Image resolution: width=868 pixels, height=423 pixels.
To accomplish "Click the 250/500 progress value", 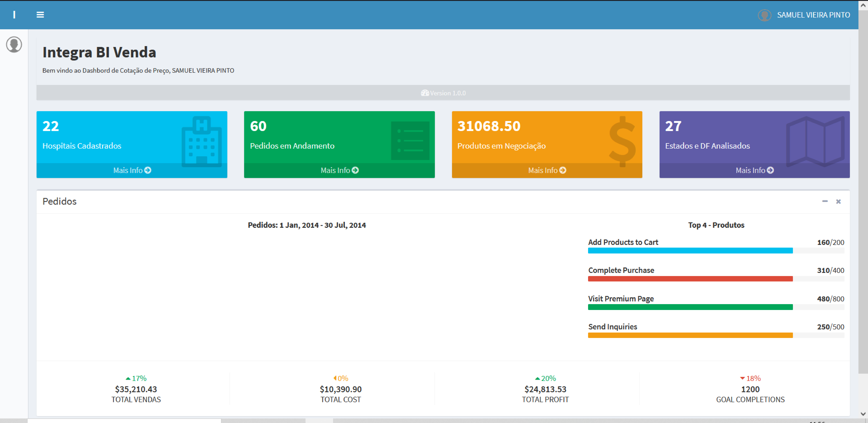I will pyautogui.click(x=831, y=327).
